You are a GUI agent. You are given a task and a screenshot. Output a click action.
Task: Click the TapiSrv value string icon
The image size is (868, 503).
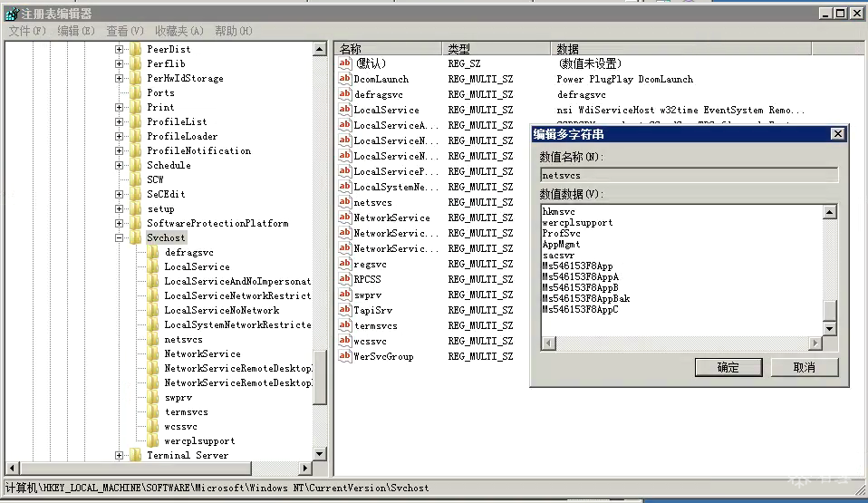click(345, 310)
